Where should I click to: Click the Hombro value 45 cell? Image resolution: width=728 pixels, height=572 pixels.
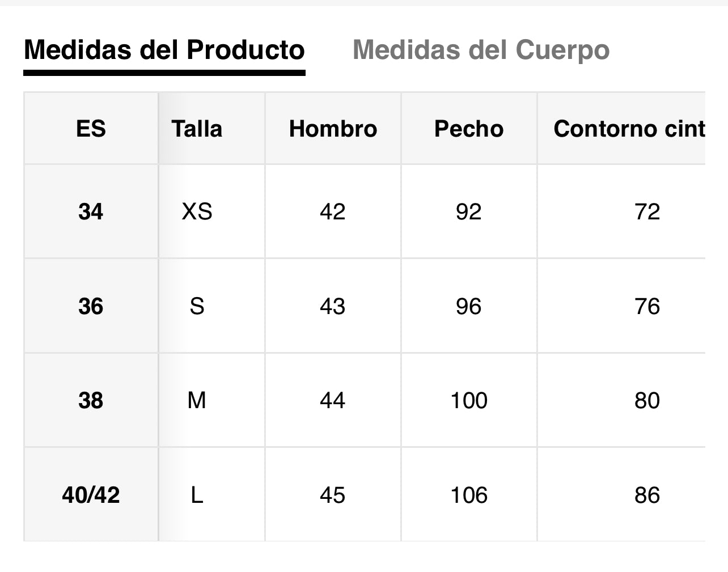(333, 495)
